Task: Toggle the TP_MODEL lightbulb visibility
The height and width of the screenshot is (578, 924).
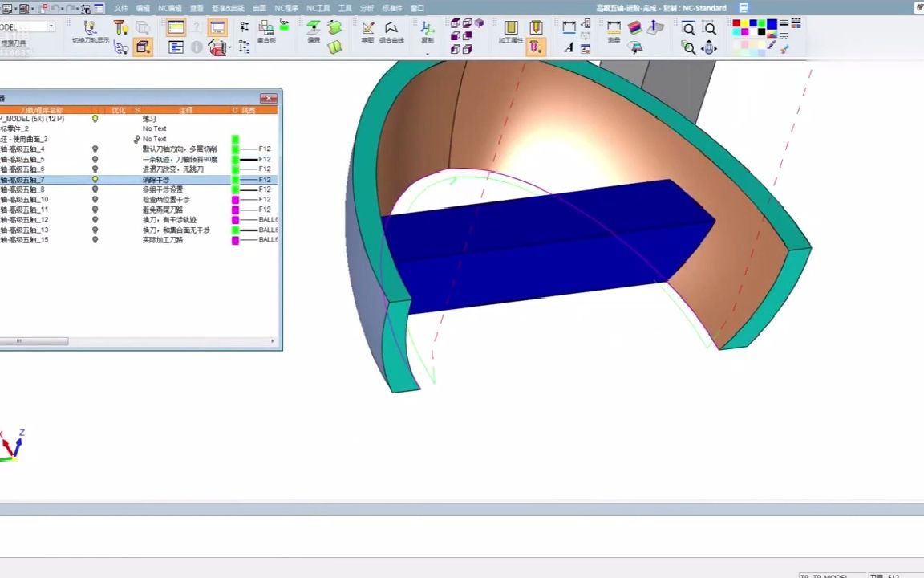Action: (x=95, y=119)
